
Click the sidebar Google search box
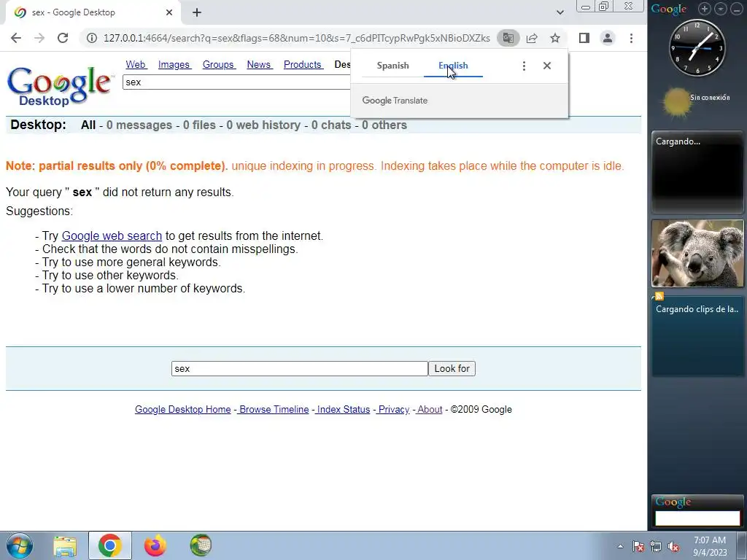coord(697,518)
